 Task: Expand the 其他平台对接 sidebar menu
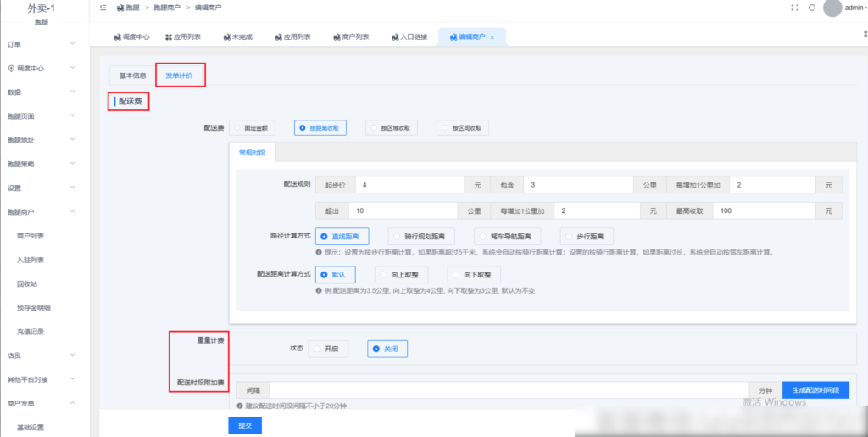[x=44, y=379]
